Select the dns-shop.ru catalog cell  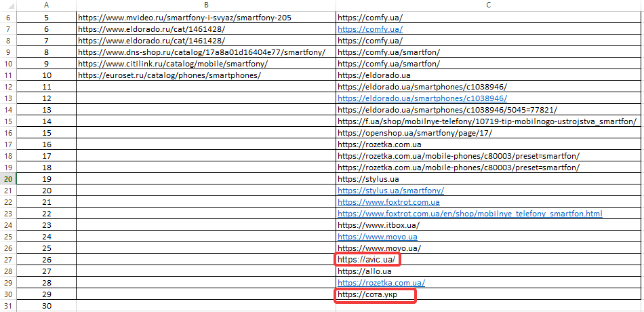[206, 52]
